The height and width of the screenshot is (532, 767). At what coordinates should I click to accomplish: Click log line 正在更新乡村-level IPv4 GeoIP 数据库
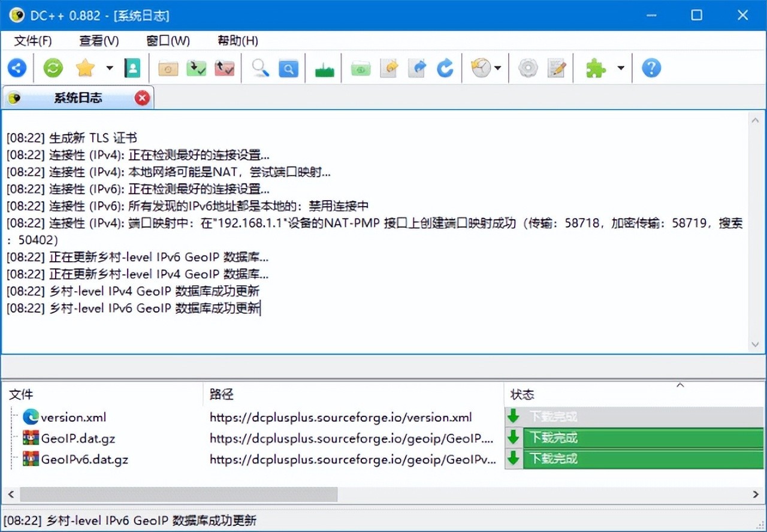tap(137, 274)
